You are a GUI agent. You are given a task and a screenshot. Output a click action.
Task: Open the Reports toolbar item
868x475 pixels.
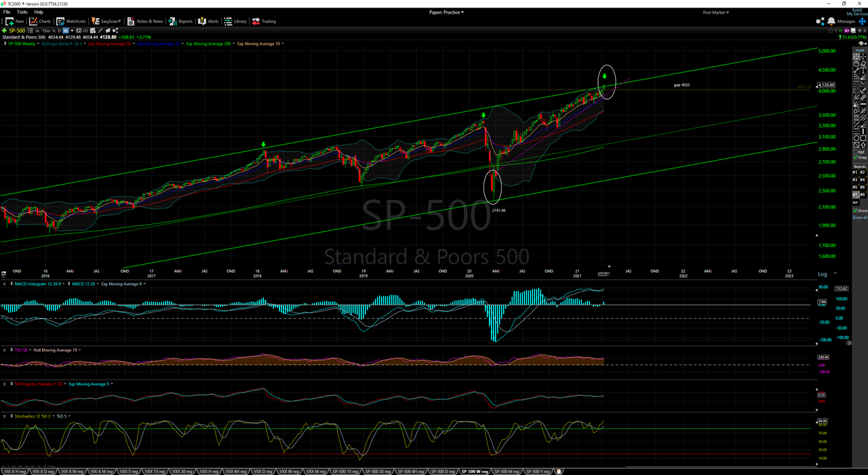pos(181,21)
